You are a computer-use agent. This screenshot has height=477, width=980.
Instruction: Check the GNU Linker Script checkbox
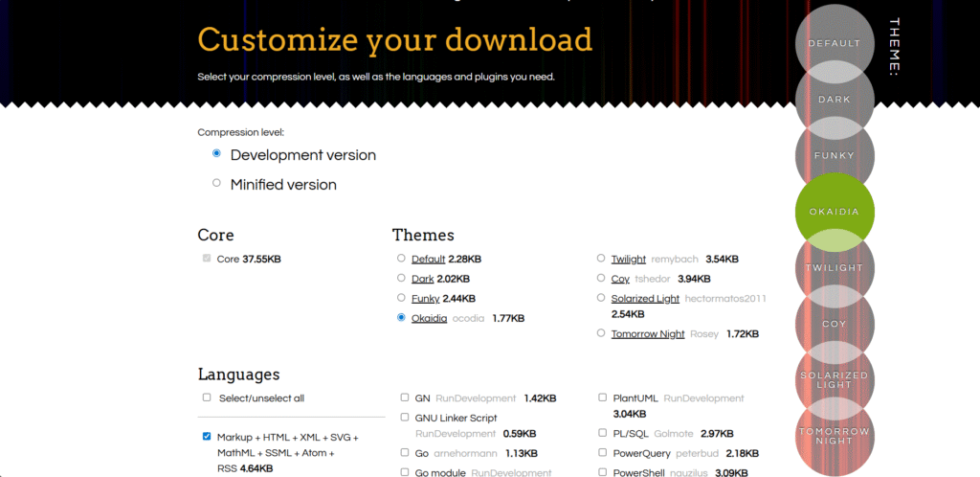click(406, 418)
